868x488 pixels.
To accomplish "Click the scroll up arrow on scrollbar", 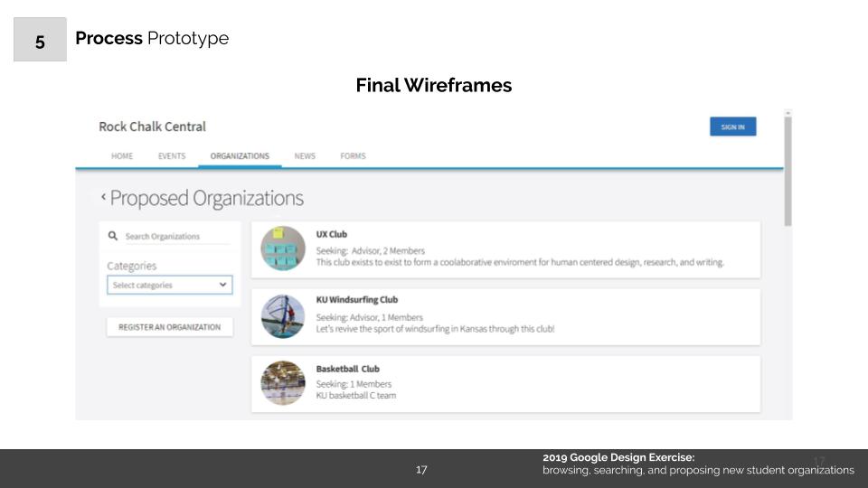I will (788, 114).
